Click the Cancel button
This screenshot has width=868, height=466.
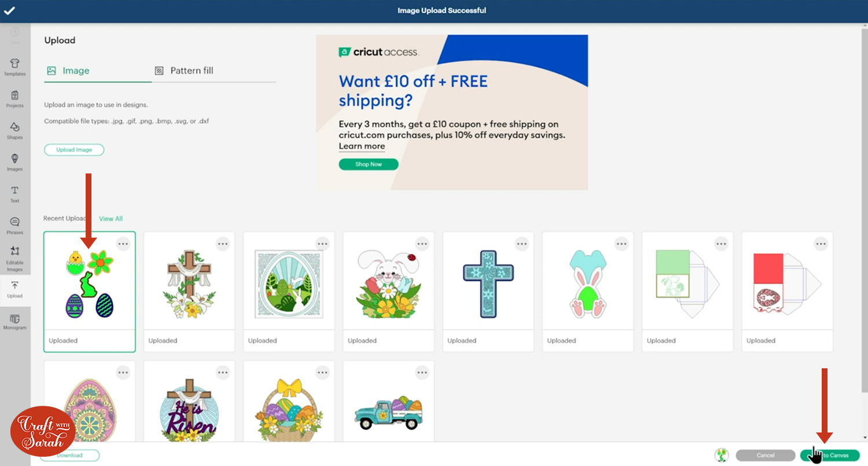pyautogui.click(x=766, y=456)
